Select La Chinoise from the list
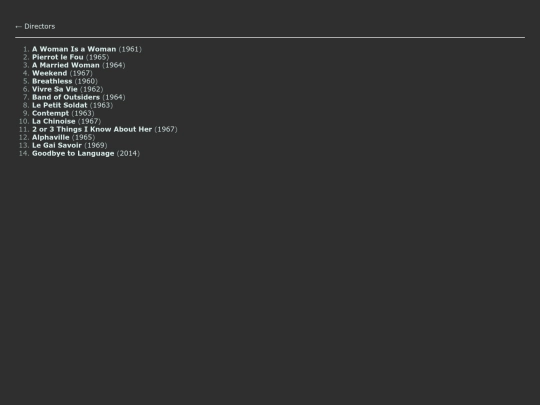The height and width of the screenshot is (405, 540). coord(54,121)
